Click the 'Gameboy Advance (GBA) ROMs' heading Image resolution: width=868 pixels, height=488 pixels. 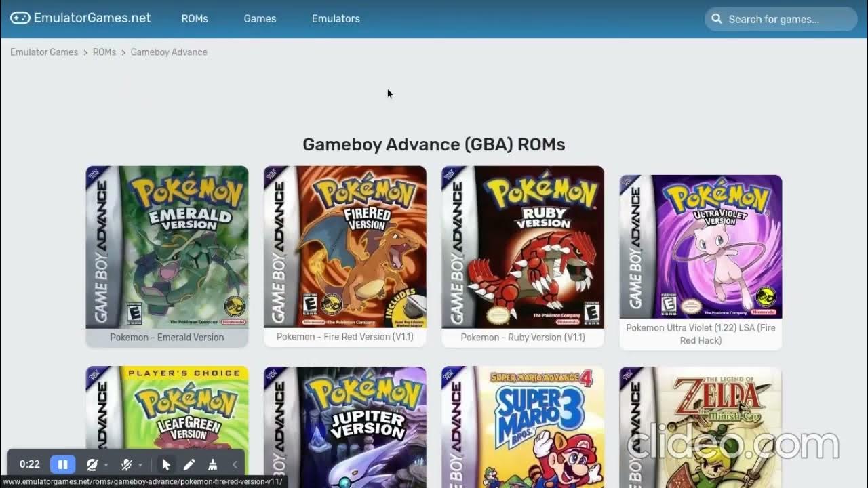pos(434,144)
